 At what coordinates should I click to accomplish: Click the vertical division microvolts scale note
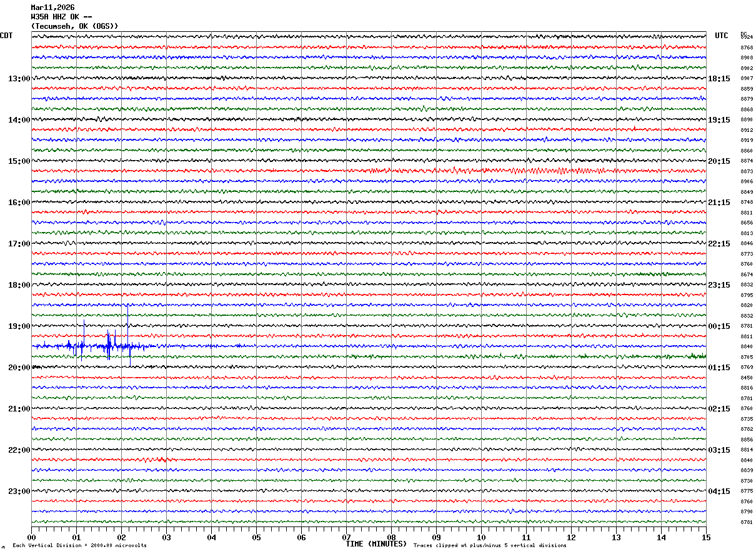79,545
